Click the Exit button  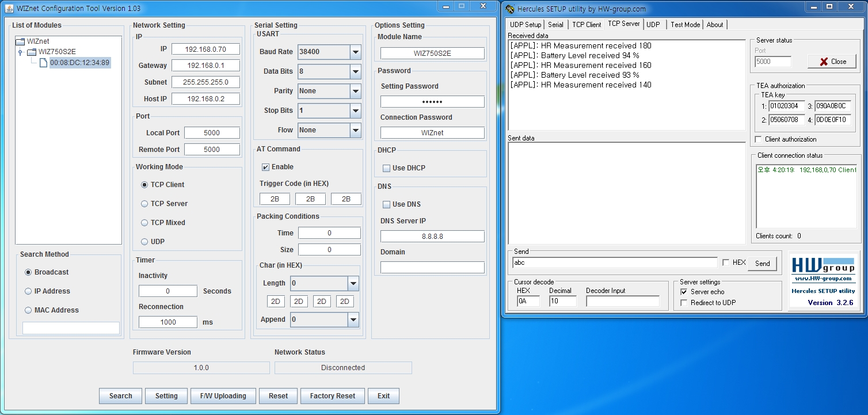[x=384, y=396]
